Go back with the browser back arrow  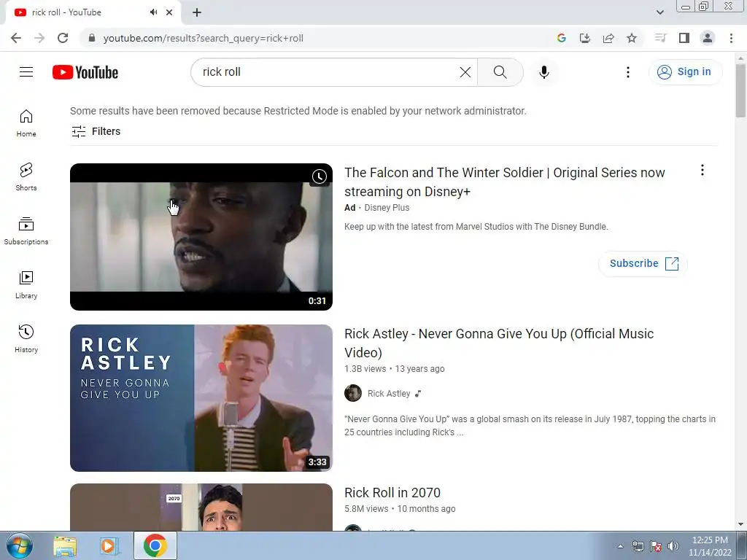point(16,38)
